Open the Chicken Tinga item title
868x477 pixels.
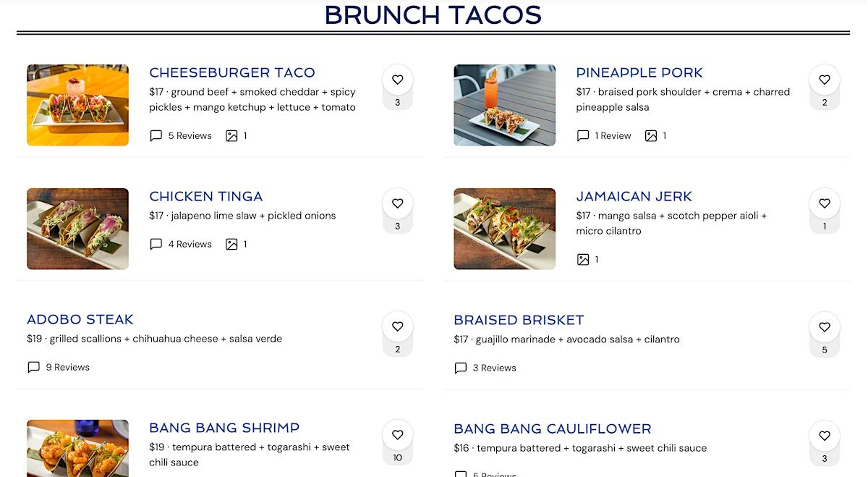pos(205,196)
